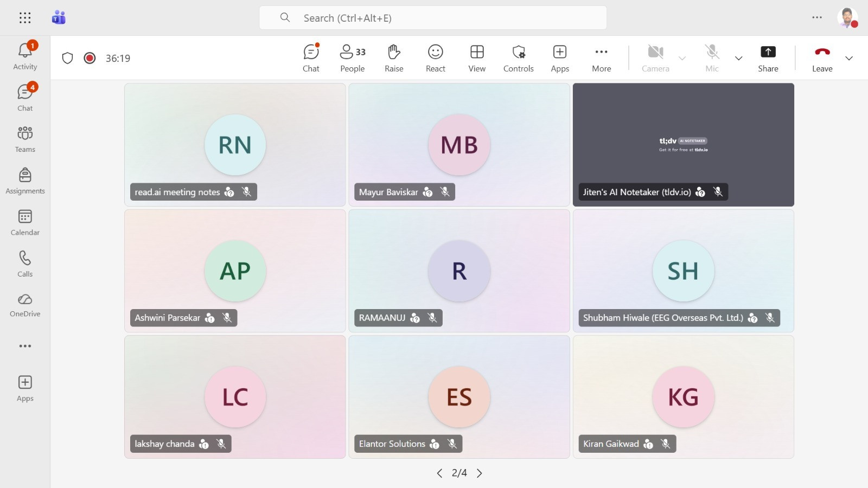Viewport: 868px width, 488px height.
Task: Open the View layout options
Action: coord(477,57)
